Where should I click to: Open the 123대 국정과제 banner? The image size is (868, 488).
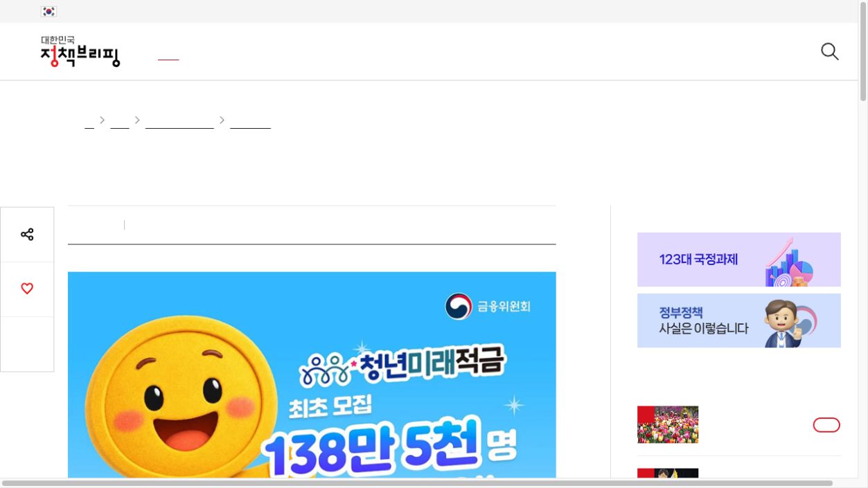coord(738,260)
